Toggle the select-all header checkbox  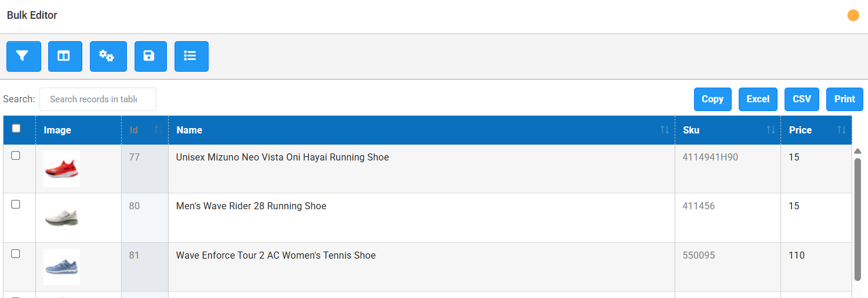[16, 128]
